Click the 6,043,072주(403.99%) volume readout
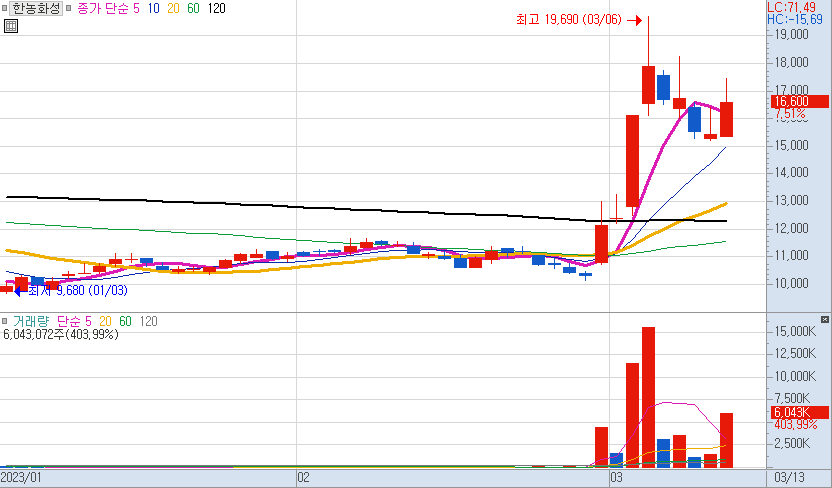Screen dimensions: 832x488 [60, 335]
